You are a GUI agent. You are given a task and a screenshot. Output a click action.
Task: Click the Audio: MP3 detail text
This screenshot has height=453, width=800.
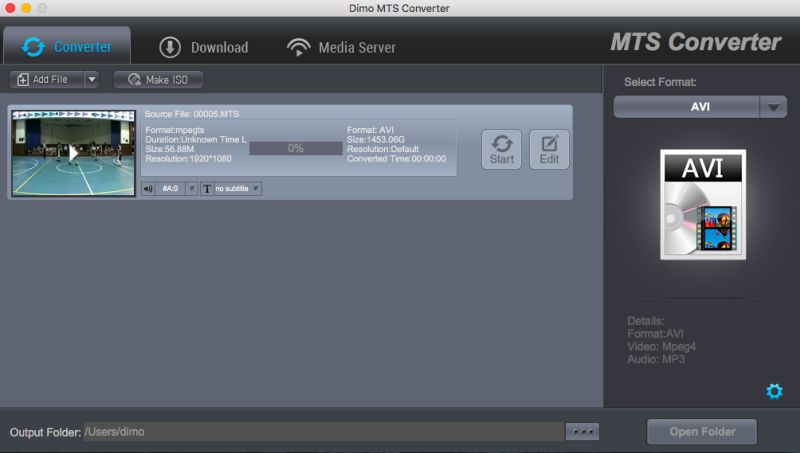click(656, 359)
